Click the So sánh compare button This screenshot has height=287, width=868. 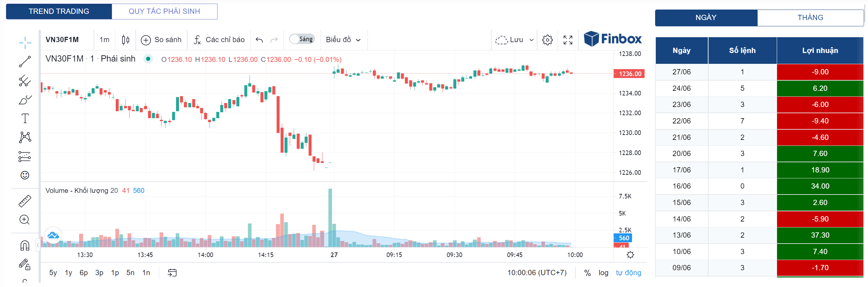(161, 40)
